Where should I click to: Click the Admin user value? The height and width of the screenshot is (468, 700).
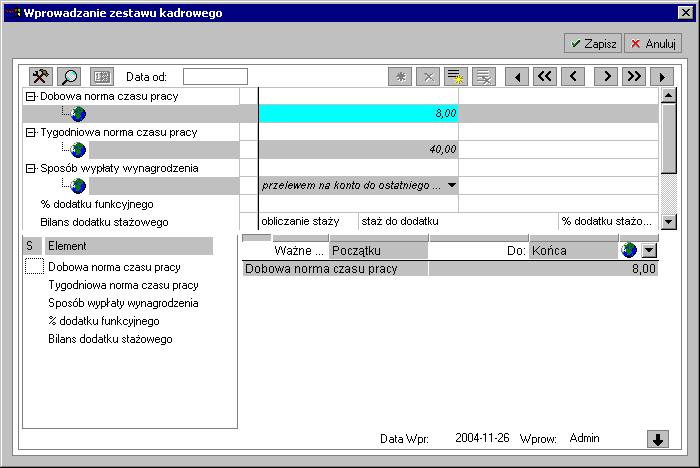pyautogui.click(x=584, y=438)
